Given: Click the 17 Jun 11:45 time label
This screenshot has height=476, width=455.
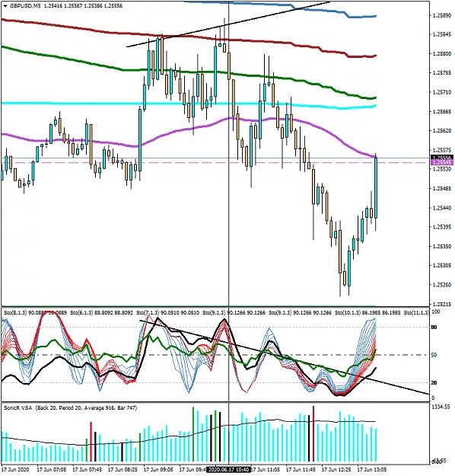Looking at the screenshot, I should (x=301, y=470).
